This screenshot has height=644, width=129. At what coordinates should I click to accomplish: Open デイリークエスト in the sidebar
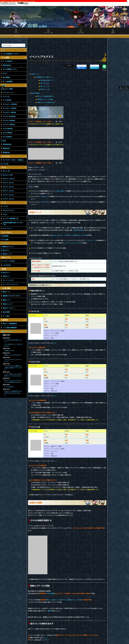coord(8,280)
